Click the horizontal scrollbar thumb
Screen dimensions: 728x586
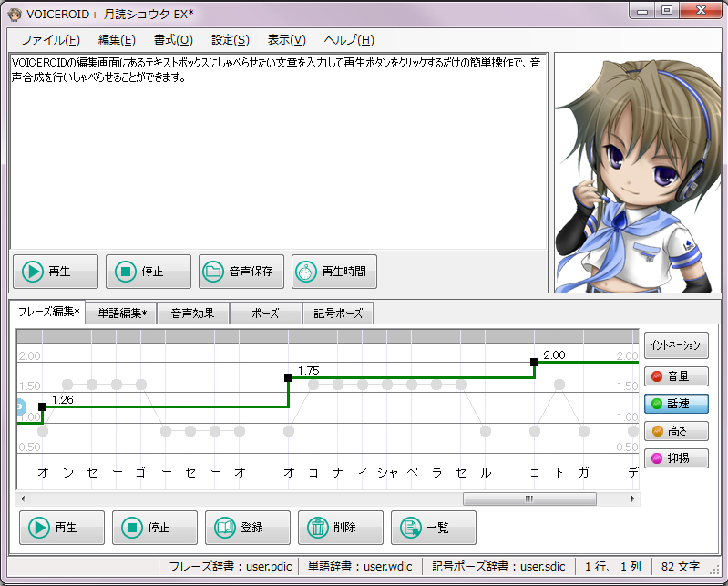tap(529, 499)
